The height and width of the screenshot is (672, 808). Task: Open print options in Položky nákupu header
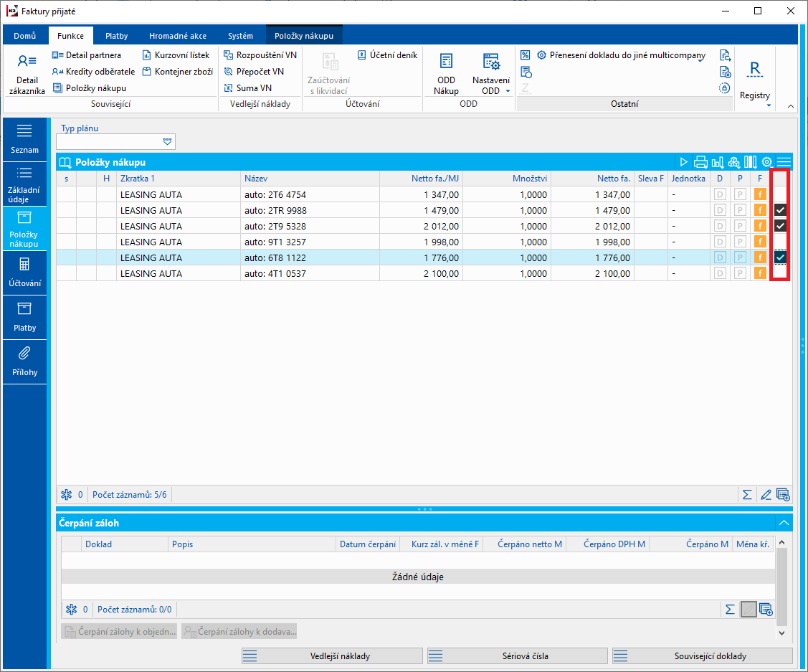[x=700, y=162]
